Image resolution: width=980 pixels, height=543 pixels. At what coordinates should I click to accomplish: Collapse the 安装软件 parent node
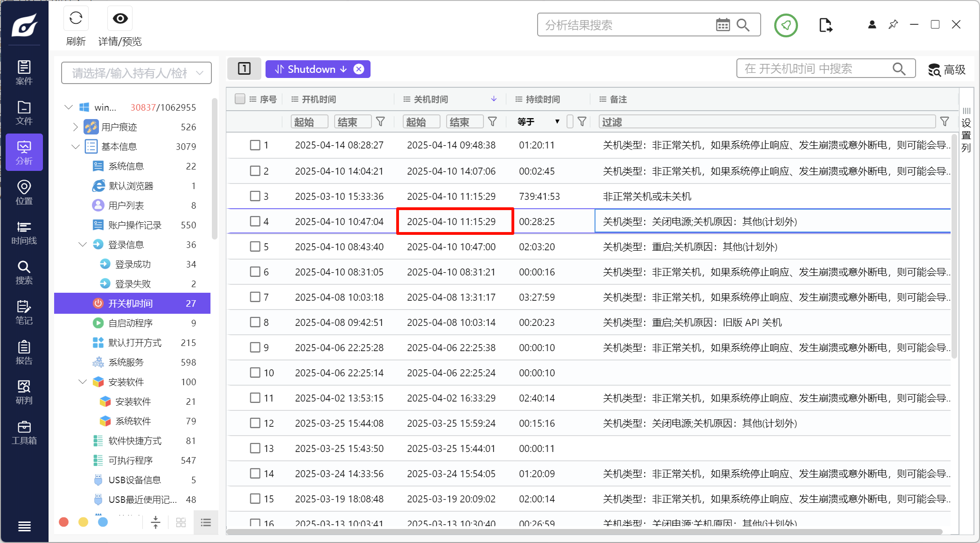83,382
